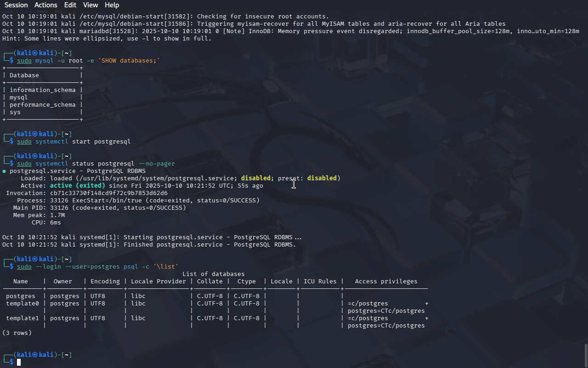Click the green "active (exited)" status text
The width and height of the screenshot is (588, 368).
coord(77,186)
